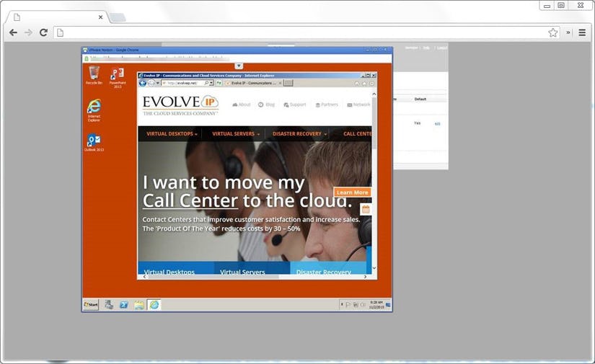This screenshot has width=595, height=364.
Task: Click the edit link in background window
Action: coord(437,123)
